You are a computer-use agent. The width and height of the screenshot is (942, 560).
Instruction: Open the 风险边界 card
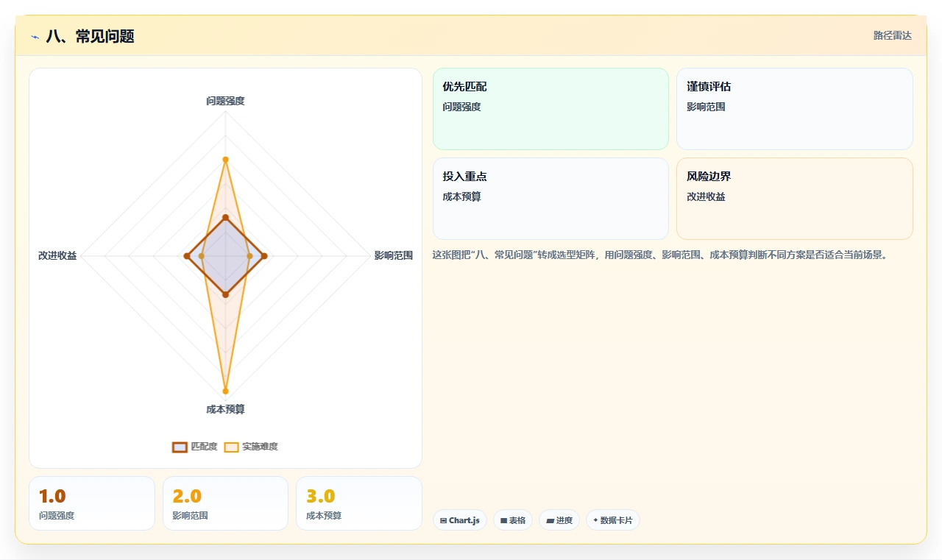tap(794, 199)
